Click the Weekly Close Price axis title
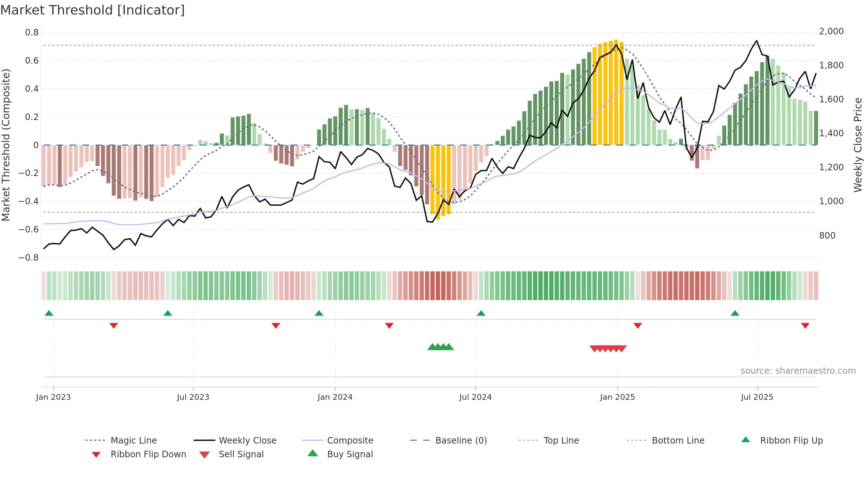 (858, 145)
